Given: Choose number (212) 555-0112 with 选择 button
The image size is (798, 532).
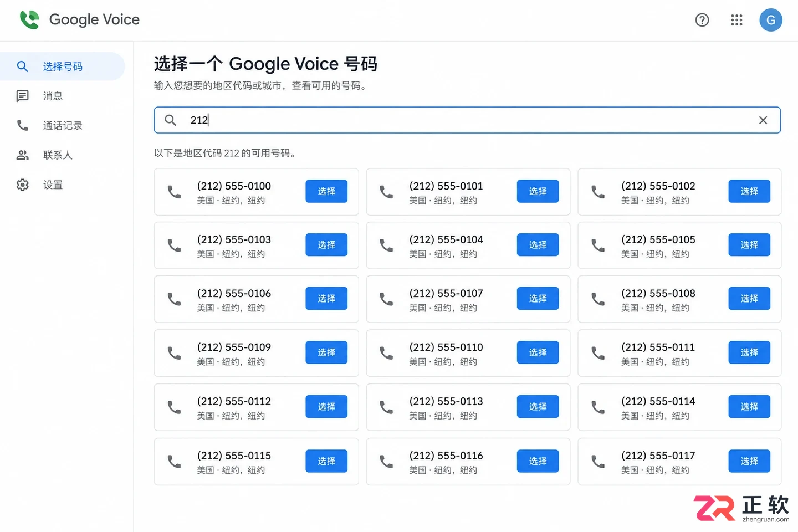Looking at the screenshot, I should tap(326, 407).
